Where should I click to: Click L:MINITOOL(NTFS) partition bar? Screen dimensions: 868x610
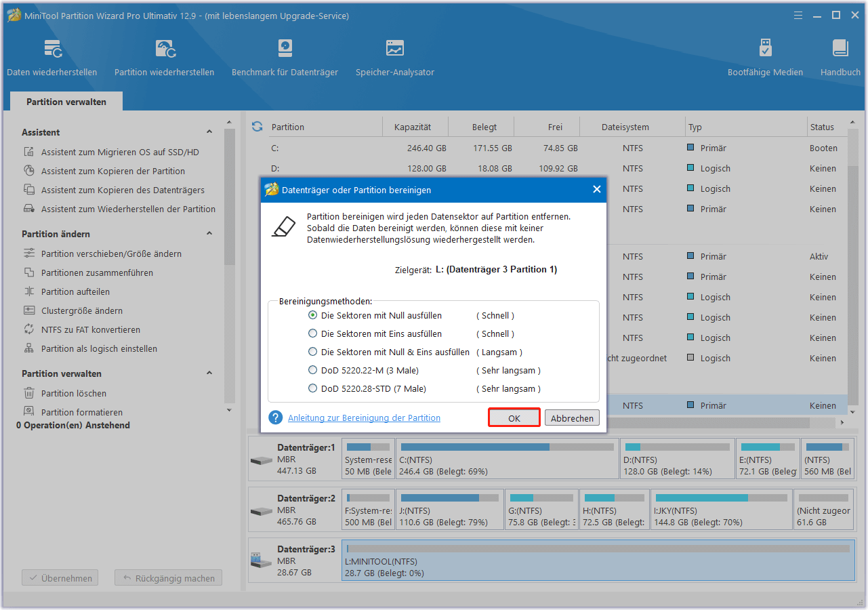(x=598, y=560)
